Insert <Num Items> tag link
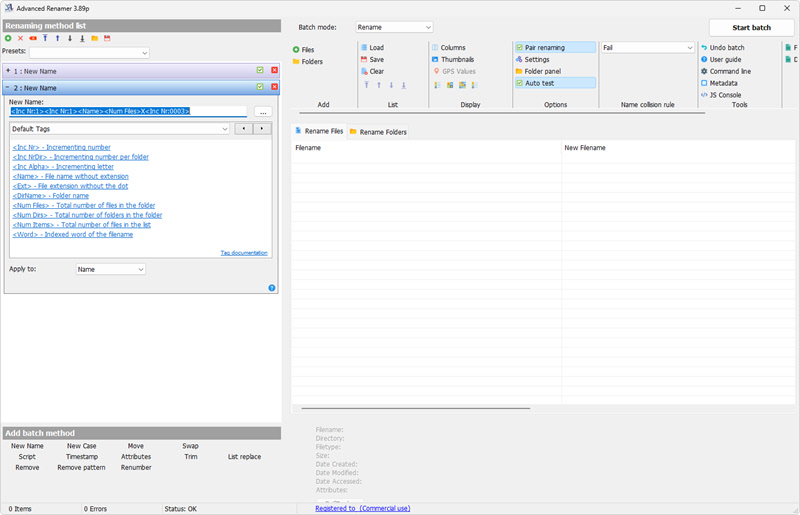The width and height of the screenshot is (800, 515). tap(82, 225)
